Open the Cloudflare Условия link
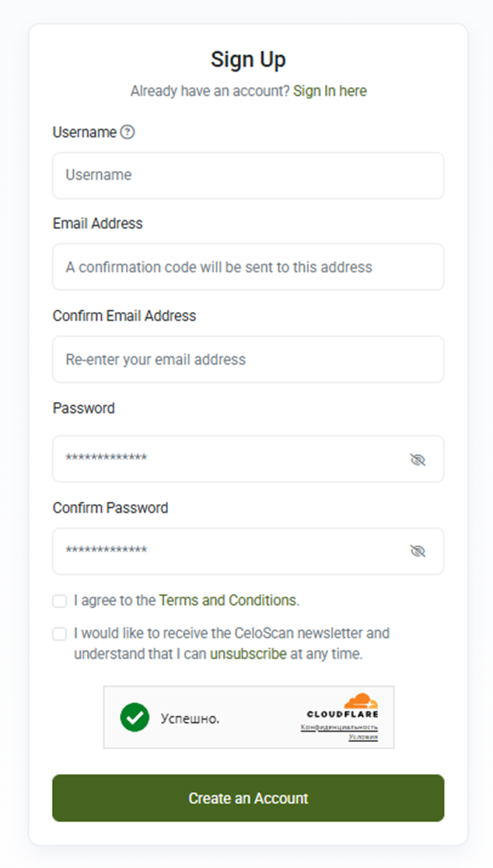 tap(363, 737)
